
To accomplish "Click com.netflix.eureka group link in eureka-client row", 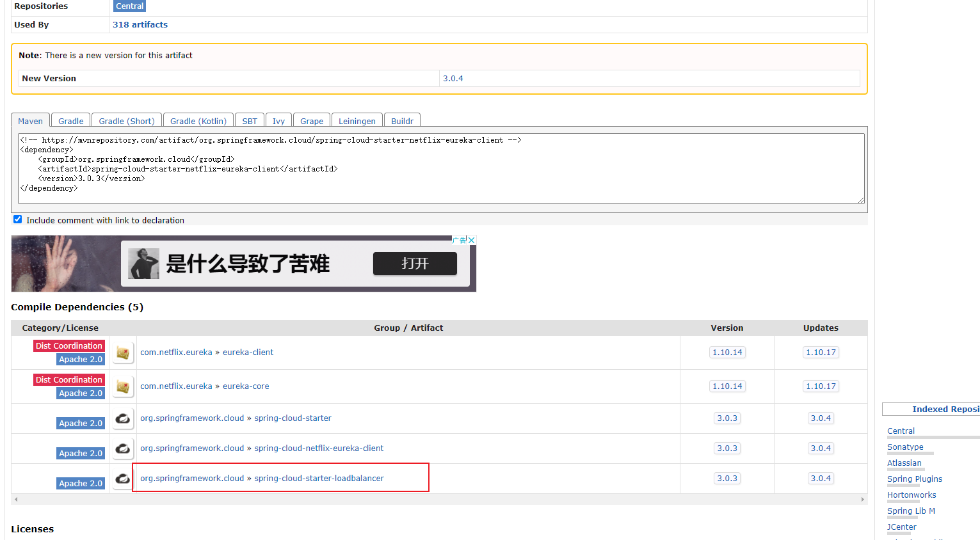I will point(176,353).
